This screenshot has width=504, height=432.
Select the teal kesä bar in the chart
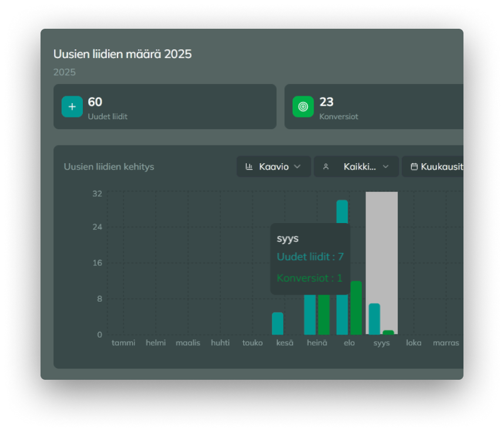pyautogui.click(x=277, y=323)
